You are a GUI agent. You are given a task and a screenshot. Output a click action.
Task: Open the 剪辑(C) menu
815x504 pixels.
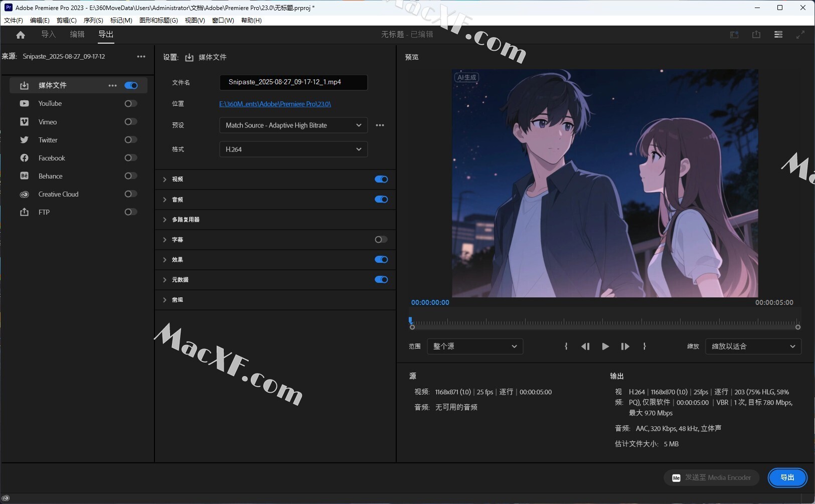(67, 21)
